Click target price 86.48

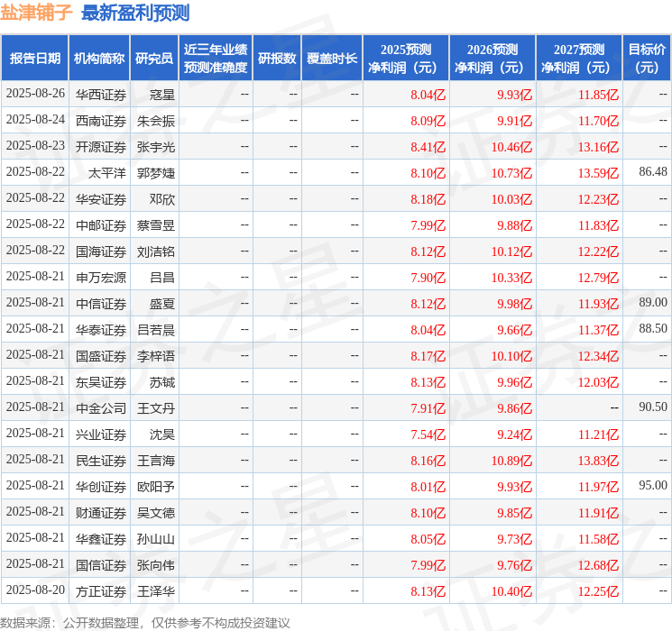[x=653, y=172]
